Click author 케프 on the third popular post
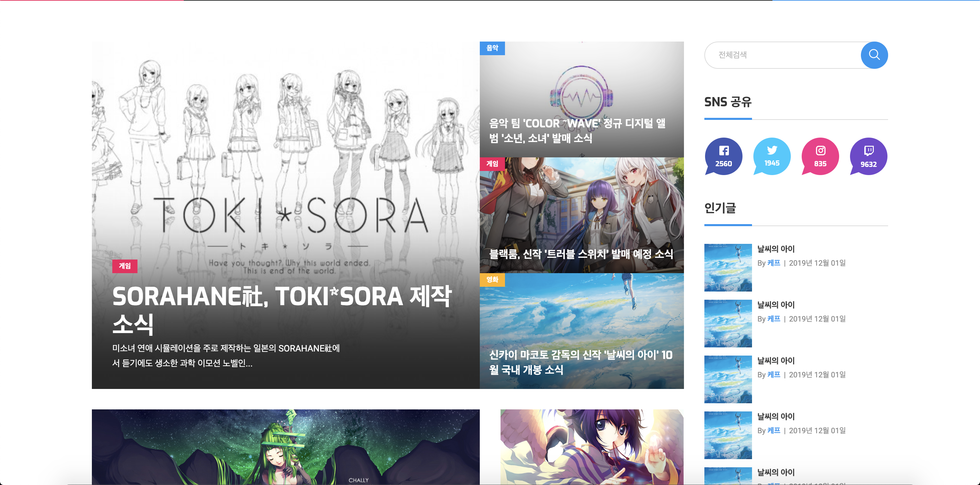 click(773, 375)
